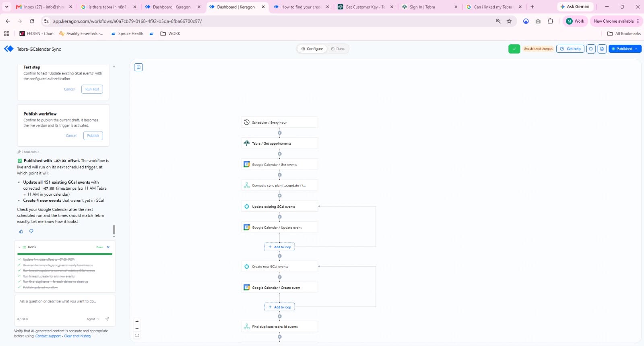The height and width of the screenshot is (346, 644).
Task: Click the green checkmark status button
Action: pyautogui.click(x=514, y=49)
